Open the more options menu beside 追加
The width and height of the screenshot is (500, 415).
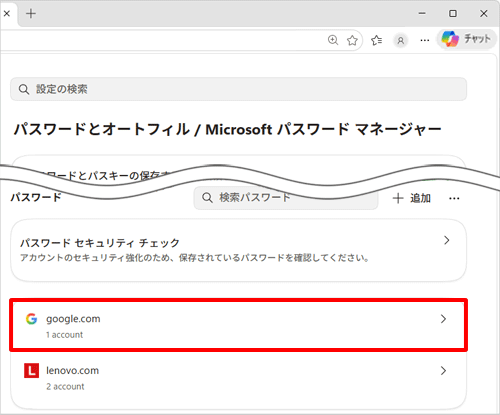454,199
